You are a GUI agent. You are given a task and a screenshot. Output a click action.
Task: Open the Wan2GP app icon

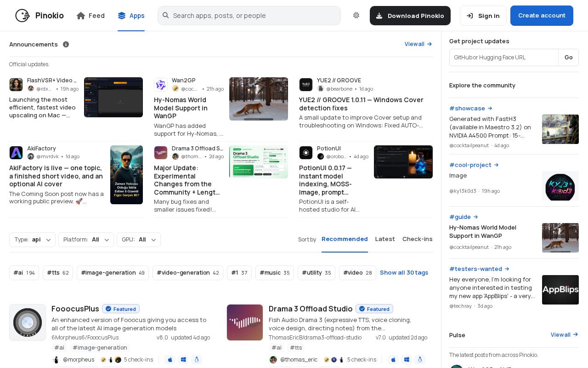(x=161, y=85)
